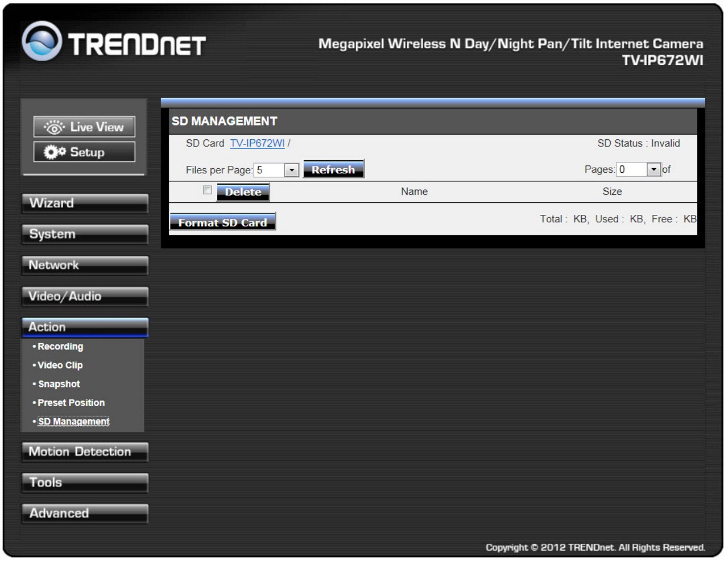
Task: Go to Snapshot settings
Action: tap(59, 384)
